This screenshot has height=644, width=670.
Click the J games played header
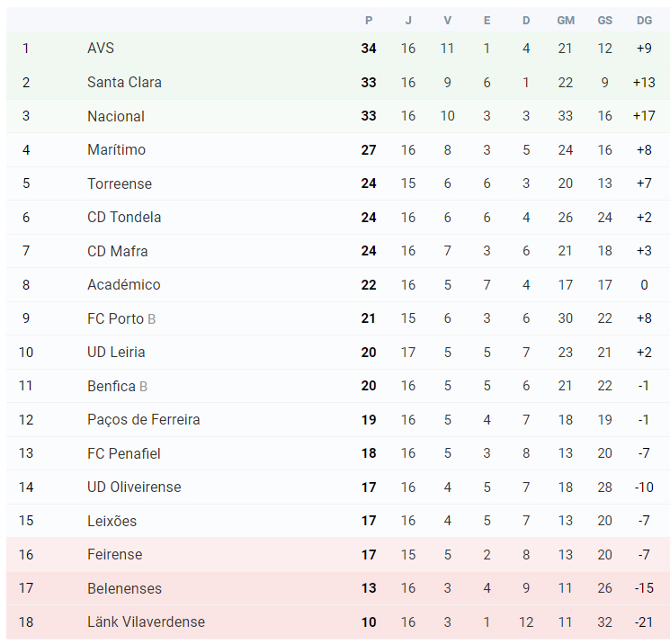(408, 21)
